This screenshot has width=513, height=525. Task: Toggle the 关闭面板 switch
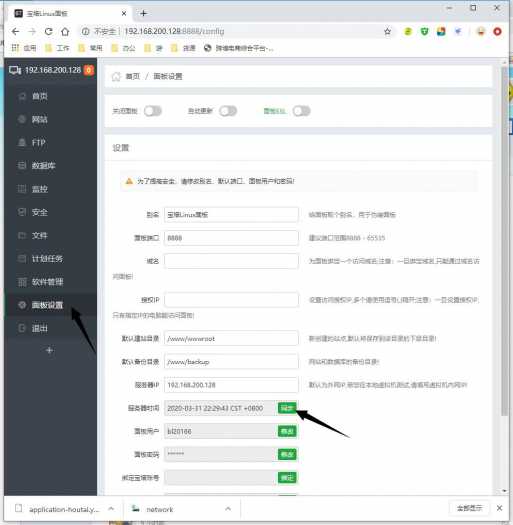pyautogui.click(x=153, y=111)
